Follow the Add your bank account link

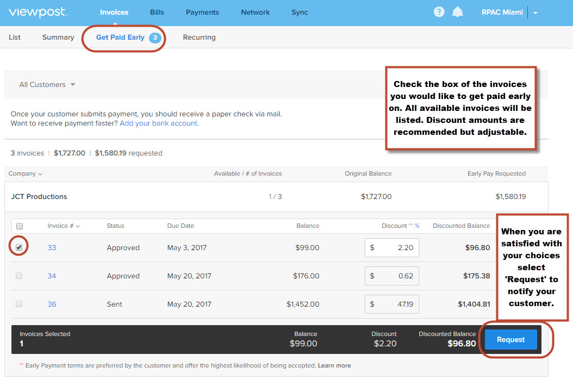[x=159, y=123]
